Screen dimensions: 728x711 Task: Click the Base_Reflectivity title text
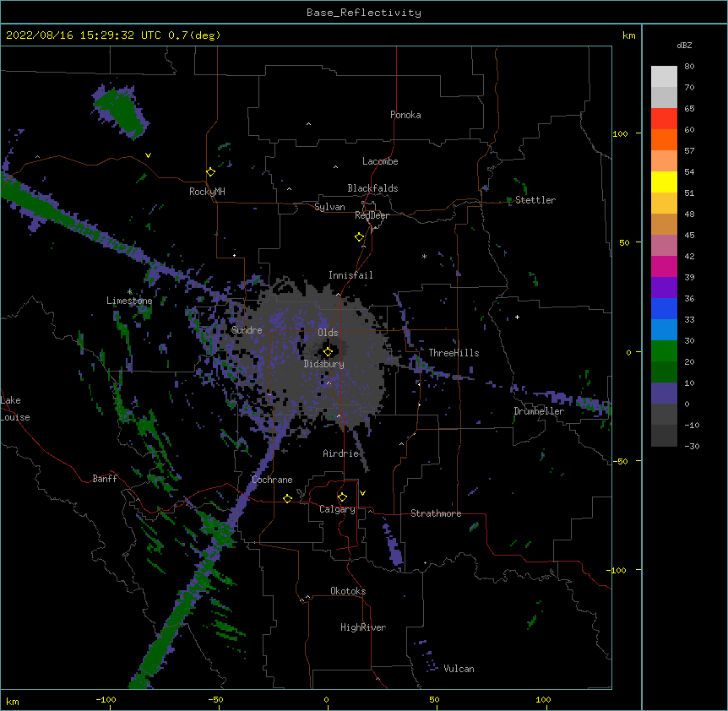[364, 13]
